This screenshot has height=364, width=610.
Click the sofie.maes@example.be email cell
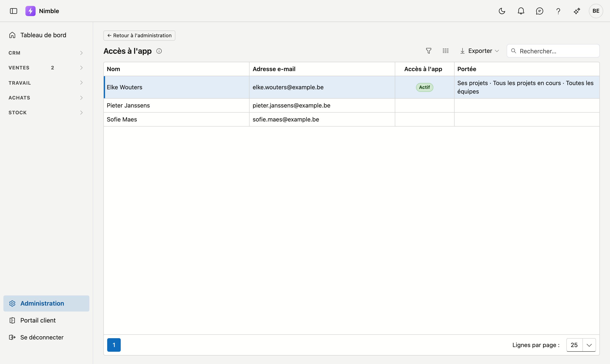point(322,119)
